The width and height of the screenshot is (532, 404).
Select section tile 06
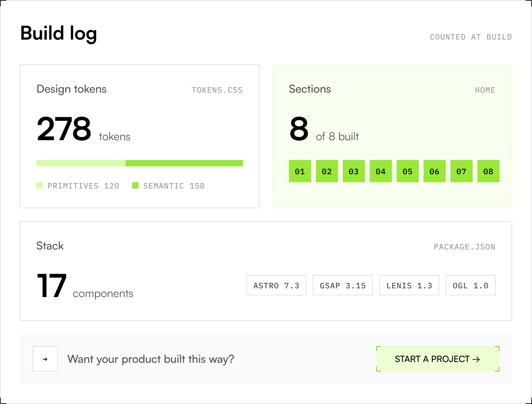[x=435, y=171]
